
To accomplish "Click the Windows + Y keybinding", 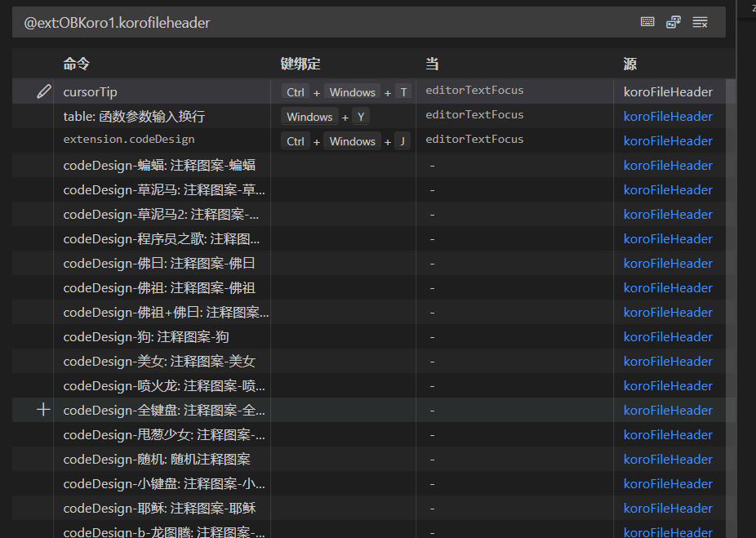I will pyautogui.click(x=325, y=116).
